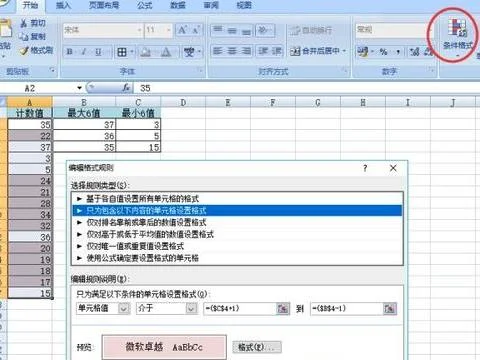Image resolution: width=480 pixels, height=360 pixels.
Task: Toggle Italic formatting
Action: pyautogui.click(x=84, y=52)
